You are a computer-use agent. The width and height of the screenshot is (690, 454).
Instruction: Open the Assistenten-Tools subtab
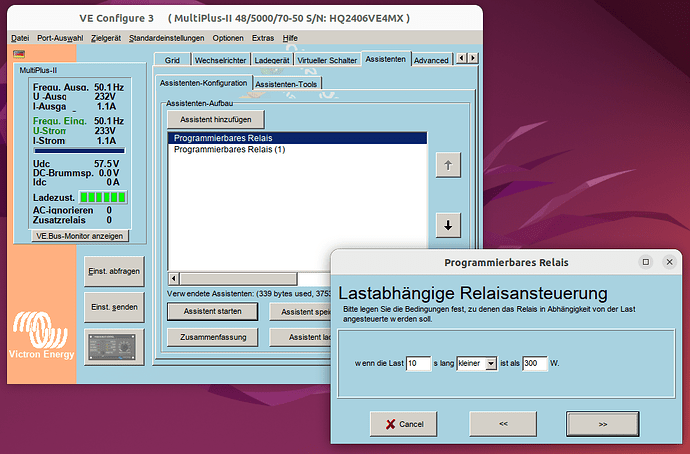click(286, 84)
